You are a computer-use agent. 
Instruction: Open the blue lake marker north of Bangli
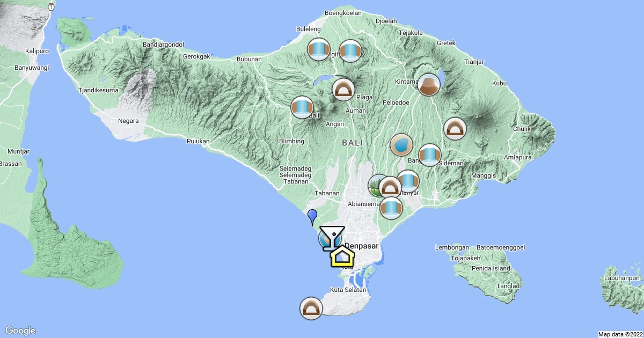tap(401, 145)
